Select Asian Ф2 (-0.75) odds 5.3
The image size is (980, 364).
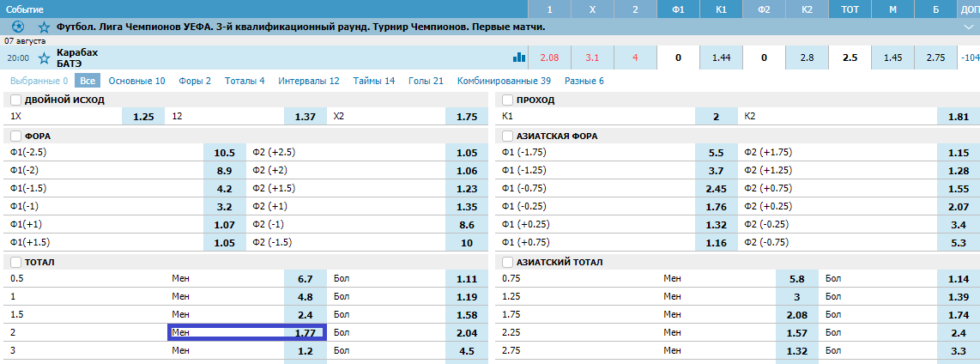(959, 243)
